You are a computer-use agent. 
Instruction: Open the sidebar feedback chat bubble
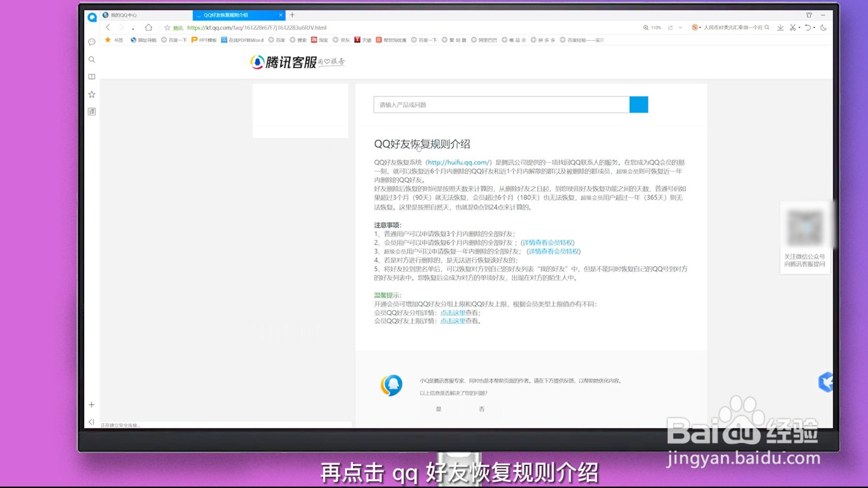pyautogui.click(x=92, y=42)
